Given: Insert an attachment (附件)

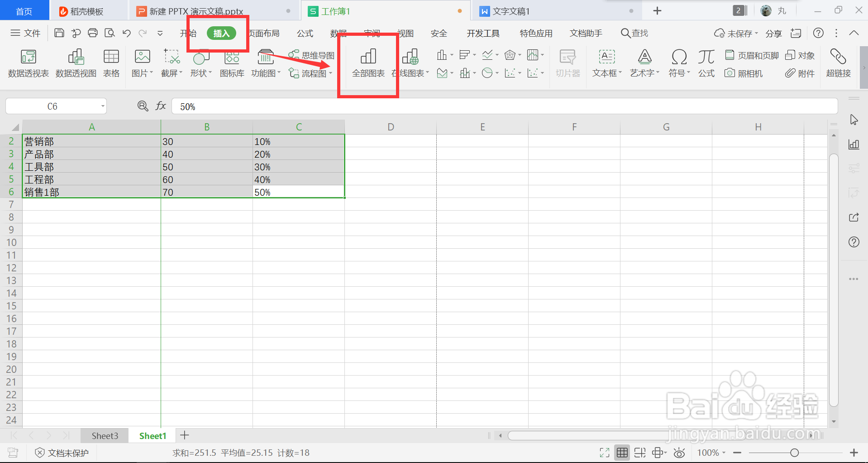Looking at the screenshot, I should (x=800, y=73).
